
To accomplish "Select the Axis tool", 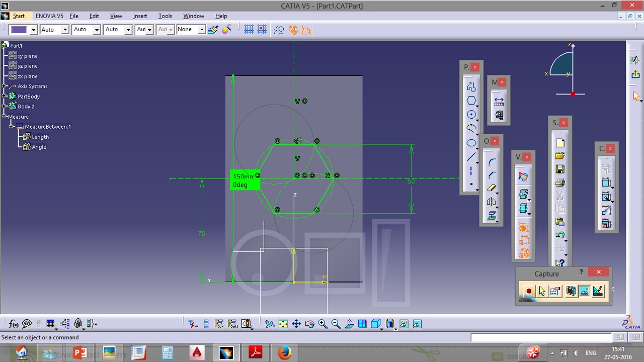I will pyautogui.click(x=471, y=171).
